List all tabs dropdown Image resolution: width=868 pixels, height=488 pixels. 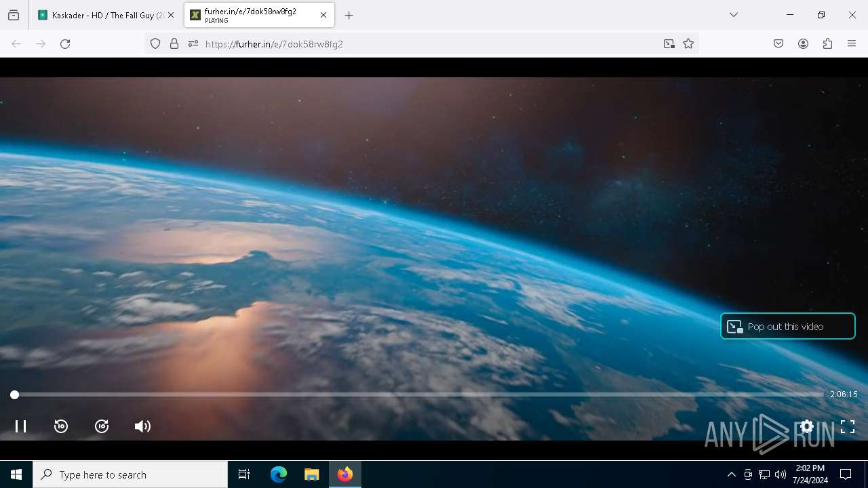733,15
